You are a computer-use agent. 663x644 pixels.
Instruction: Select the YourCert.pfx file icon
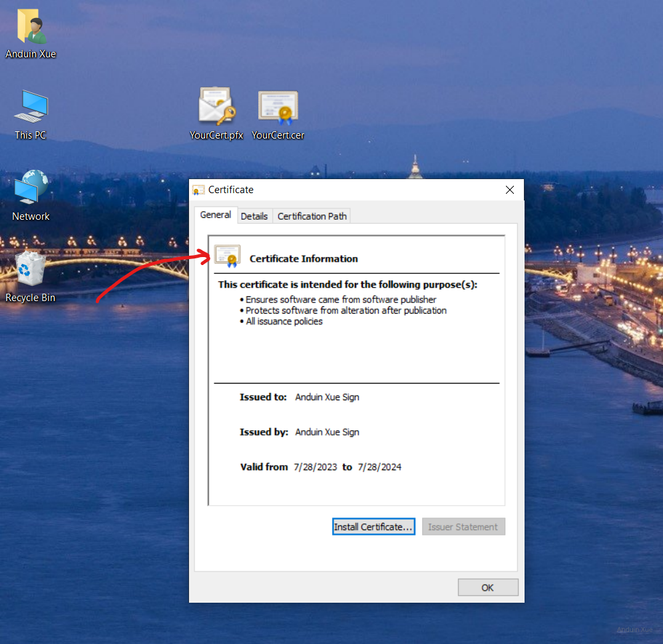[216, 107]
